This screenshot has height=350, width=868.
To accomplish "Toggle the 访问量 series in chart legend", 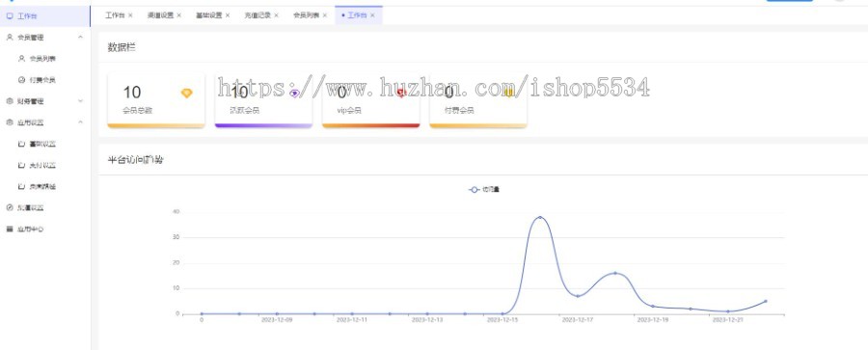I will [484, 189].
